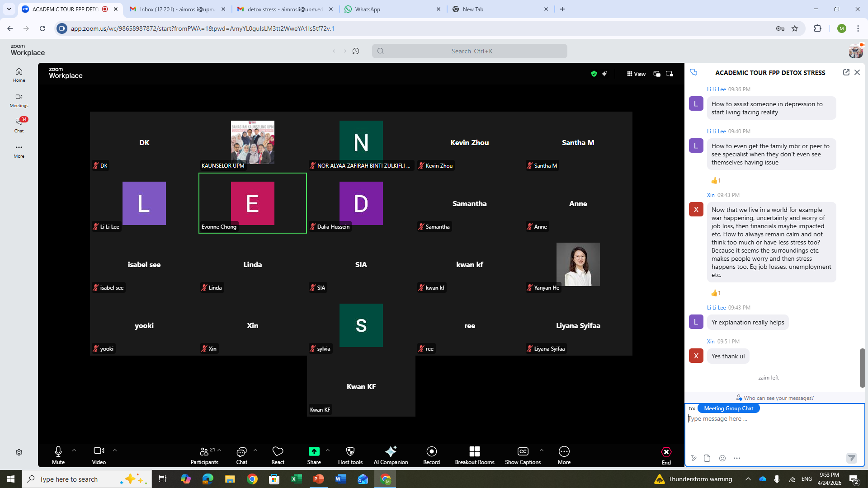
Task: Click the green encryption shield icon
Action: [x=594, y=74]
